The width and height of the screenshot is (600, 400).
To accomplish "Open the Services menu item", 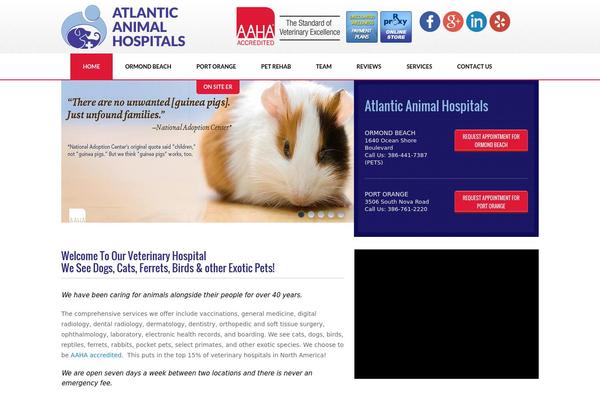I will [419, 67].
